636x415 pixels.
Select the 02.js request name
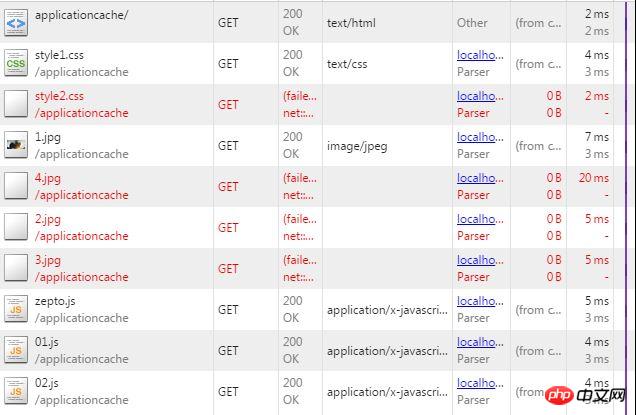[x=47, y=383]
